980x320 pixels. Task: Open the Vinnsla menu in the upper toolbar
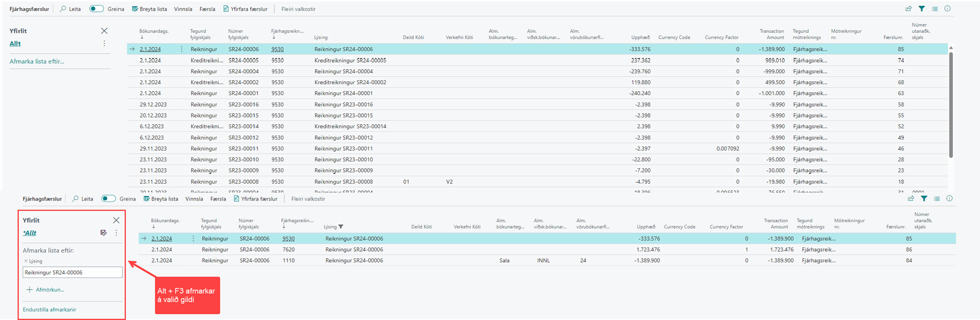[183, 9]
